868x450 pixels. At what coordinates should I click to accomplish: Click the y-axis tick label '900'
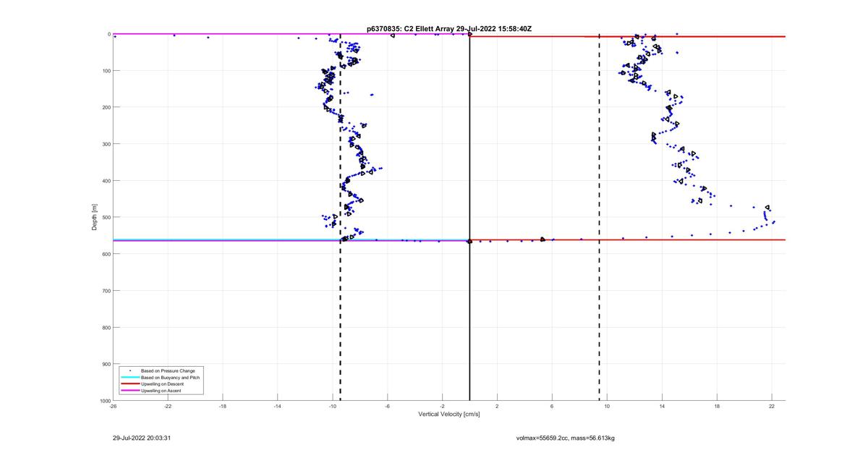(x=106, y=364)
